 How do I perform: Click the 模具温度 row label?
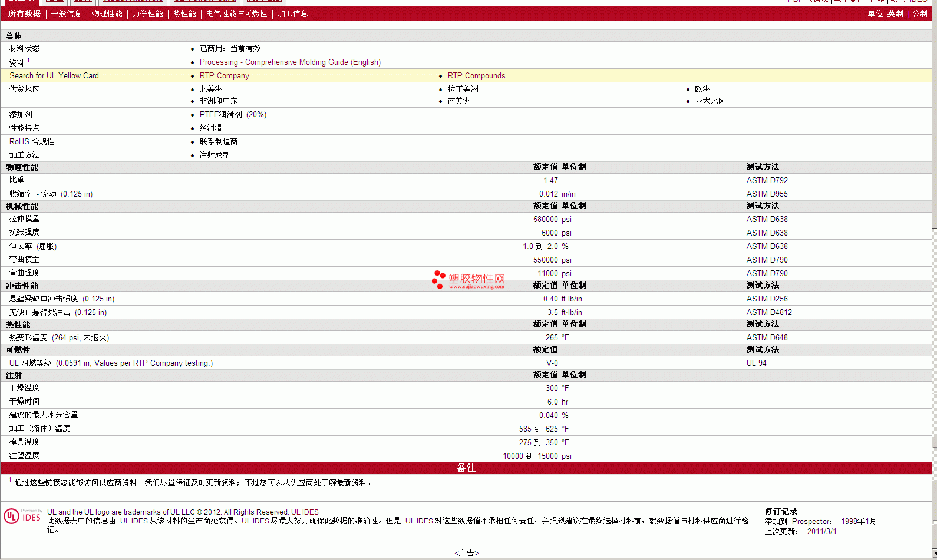[x=25, y=442]
